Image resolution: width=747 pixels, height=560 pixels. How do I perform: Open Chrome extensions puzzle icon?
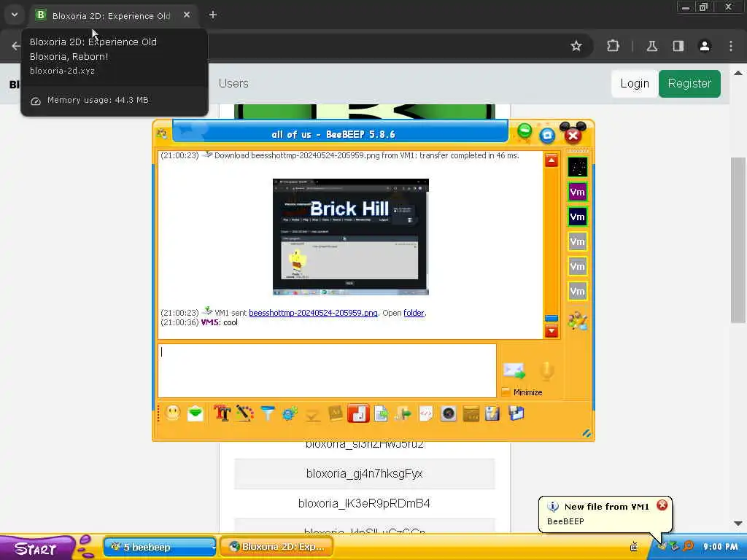click(x=613, y=46)
